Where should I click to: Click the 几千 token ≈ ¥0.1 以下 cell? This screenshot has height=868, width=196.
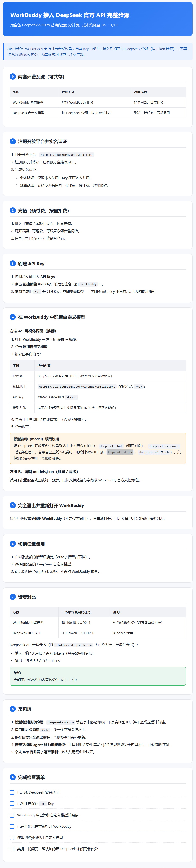pyautogui.click(x=84, y=633)
